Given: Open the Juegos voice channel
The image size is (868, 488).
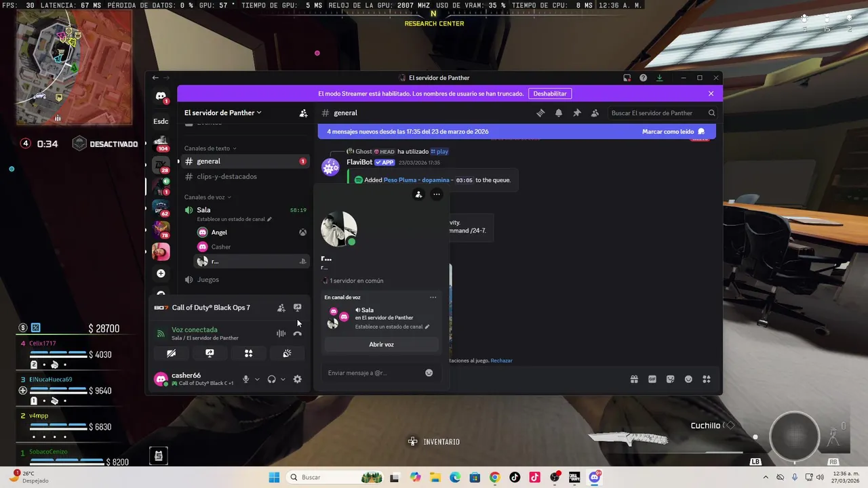Looking at the screenshot, I should coord(245,279).
